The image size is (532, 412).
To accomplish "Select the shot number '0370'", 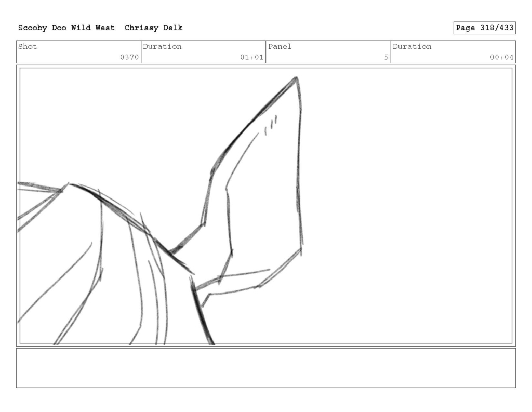I will coord(129,57).
